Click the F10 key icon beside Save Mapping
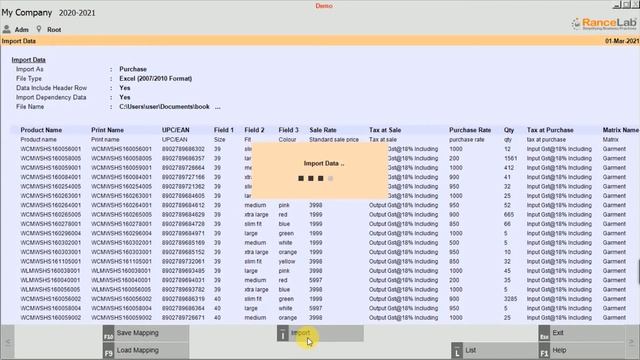 (x=108, y=334)
